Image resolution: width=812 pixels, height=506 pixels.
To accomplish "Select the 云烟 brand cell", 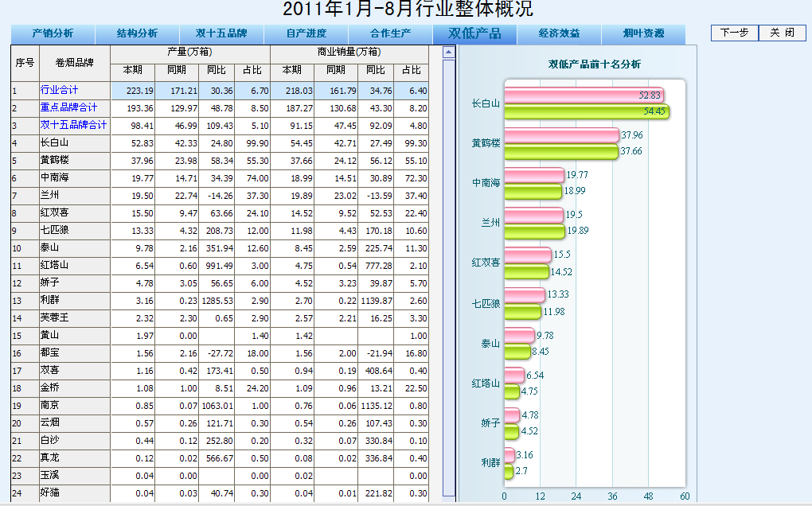I will (75, 423).
